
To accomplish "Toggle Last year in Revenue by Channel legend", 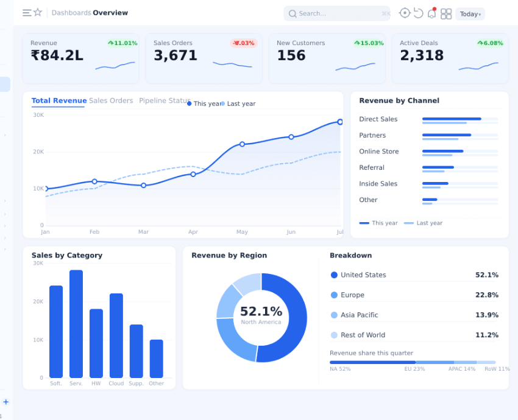I will pyautogui.click(x=423, y=223).
